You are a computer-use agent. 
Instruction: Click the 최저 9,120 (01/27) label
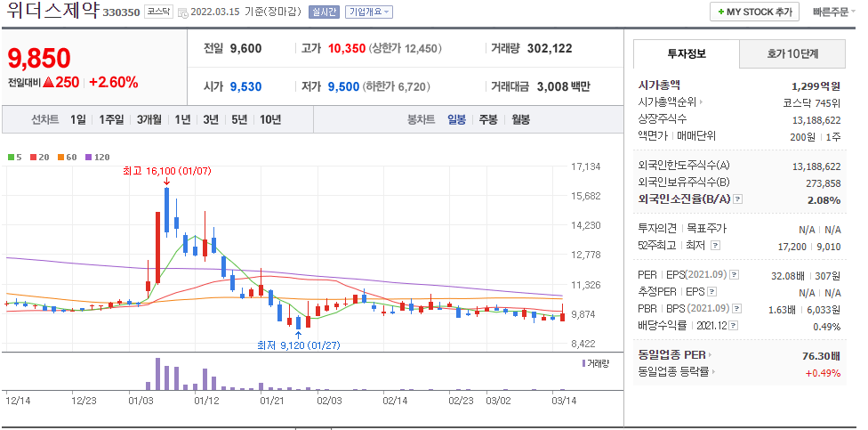click(299, 345)
